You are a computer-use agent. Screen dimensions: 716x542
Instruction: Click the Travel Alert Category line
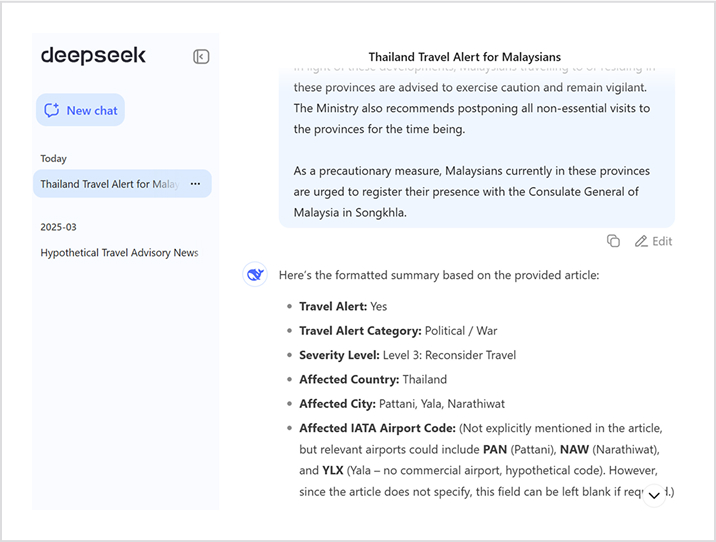coord(398,331)
